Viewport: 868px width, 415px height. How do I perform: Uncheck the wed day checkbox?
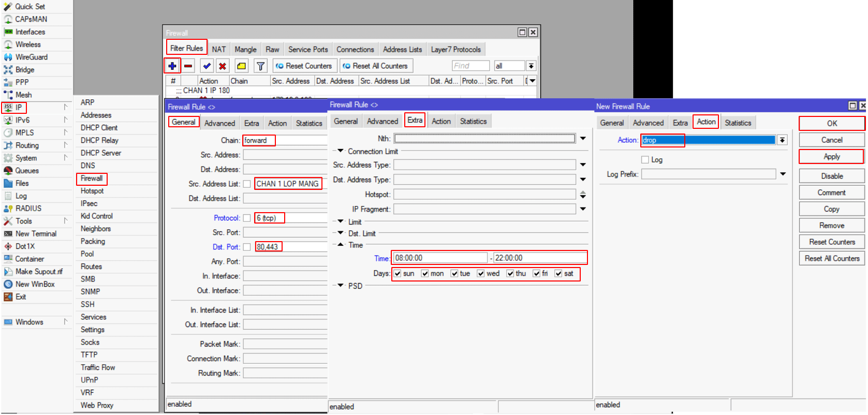[x=481, y=273]
